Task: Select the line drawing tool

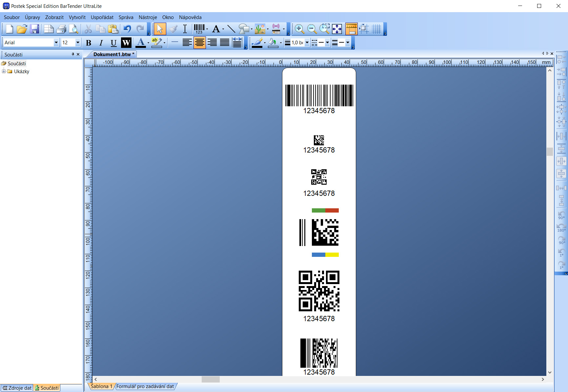Action: coord(231,29)
